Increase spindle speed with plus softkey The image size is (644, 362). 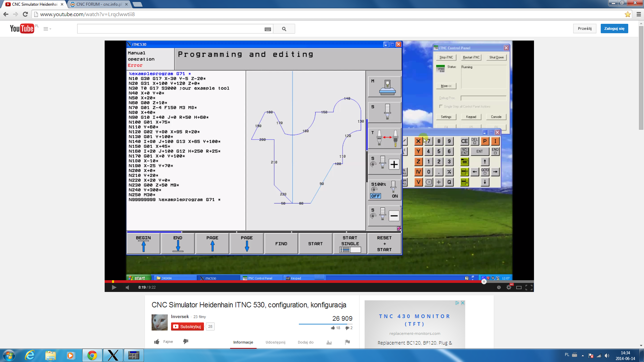[x=394, y=165]
